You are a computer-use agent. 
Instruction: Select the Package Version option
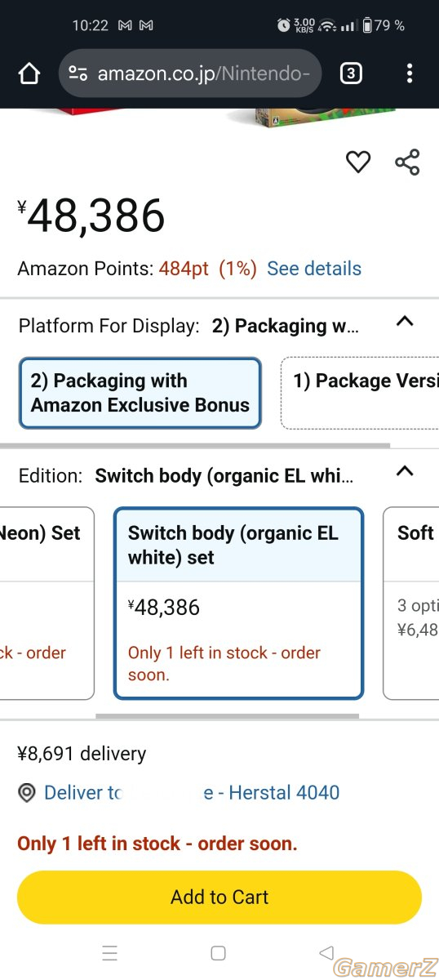pos(360,393)
